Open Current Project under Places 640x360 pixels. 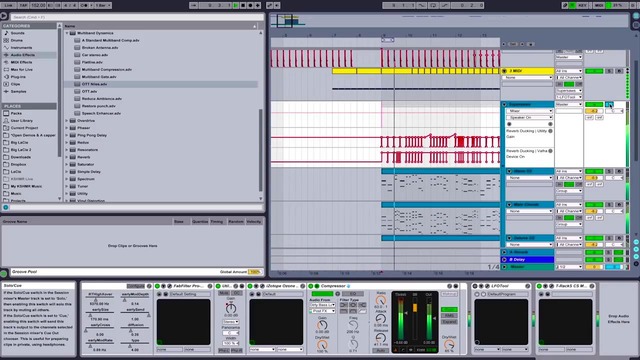tap(24, 128)
